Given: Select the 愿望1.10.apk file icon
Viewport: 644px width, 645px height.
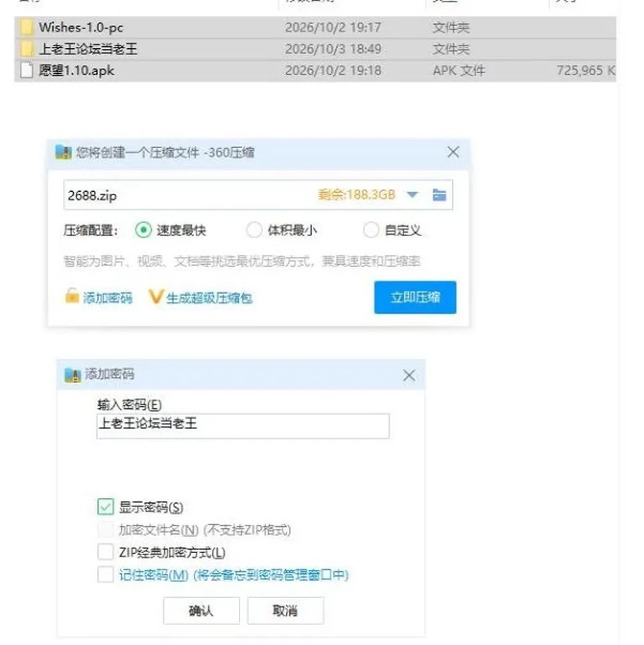Looking at the screenshot, I should [x=27, y=70].
